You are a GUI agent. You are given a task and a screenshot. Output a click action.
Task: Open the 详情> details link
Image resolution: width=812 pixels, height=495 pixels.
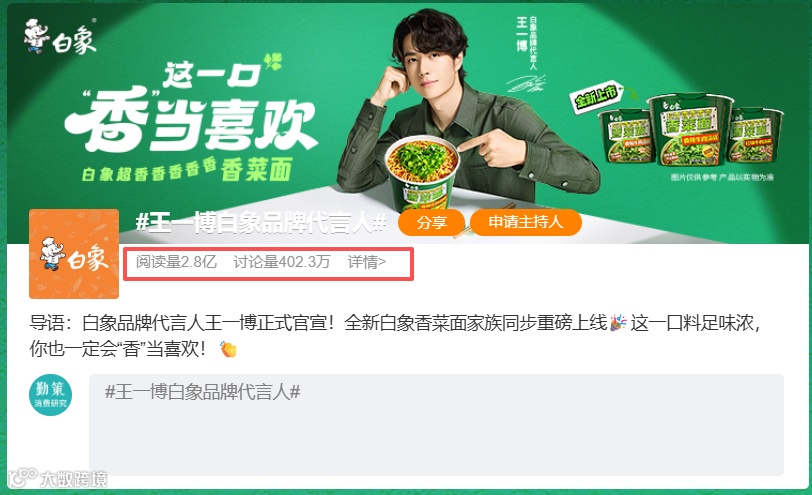pyautogui.click(x=367, y=262)
